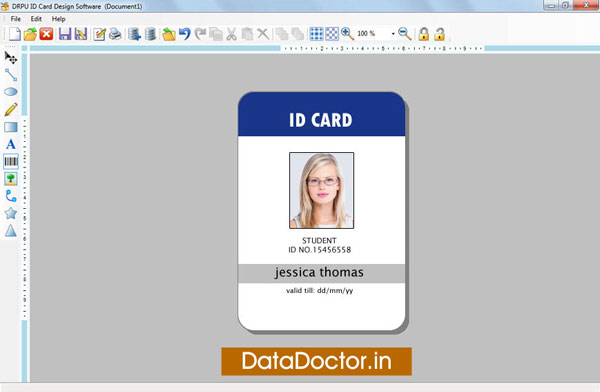Activate the Text tool
Image resolution: width=600 pixels, height=392 pixels.
point(11,144)
